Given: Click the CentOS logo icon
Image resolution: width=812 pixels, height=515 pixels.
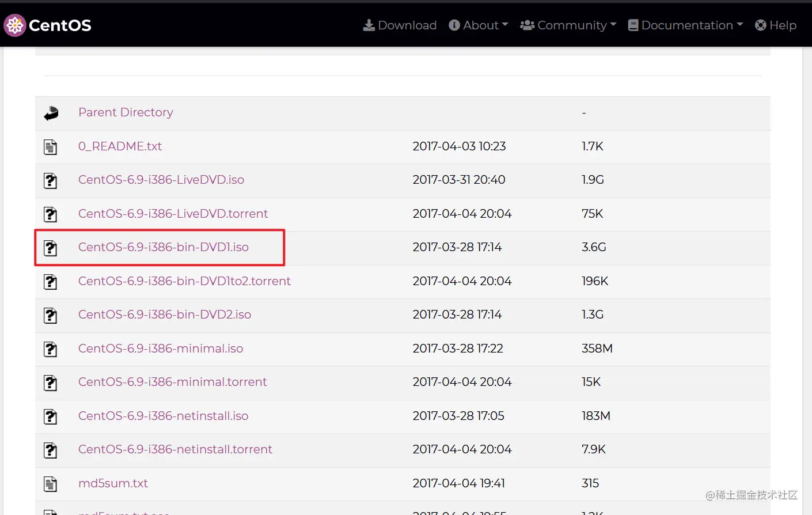Looking at the screenshot, I should 15,25.
